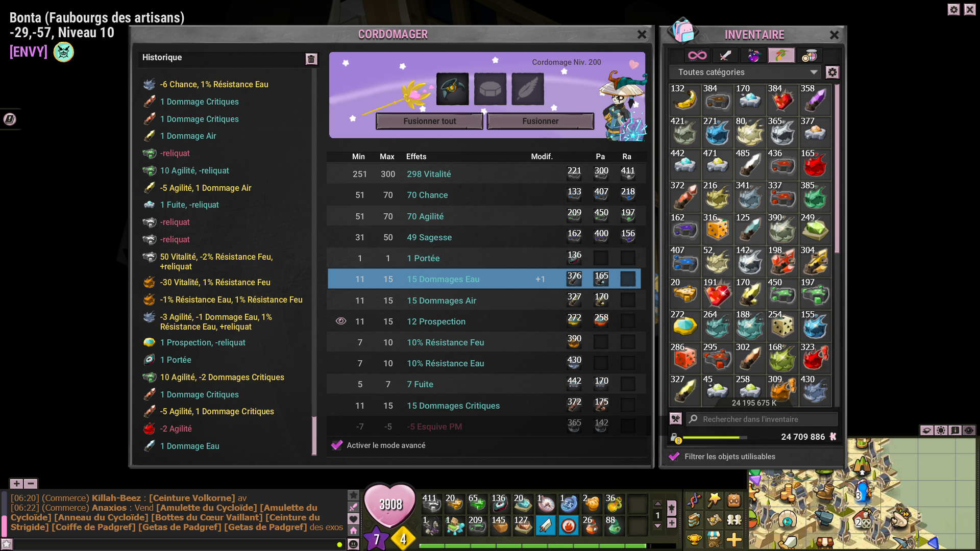The image size is (980, 551).
Task: Open the notification icon on left edge
Action: point(10,119)
